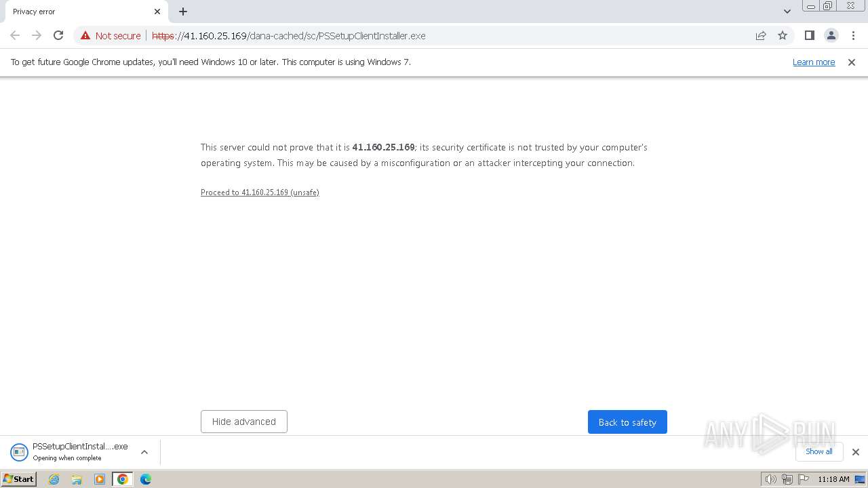Click the 11:18 AM system clock
Viewport: 868px width, 488px height.
point(833,479)
